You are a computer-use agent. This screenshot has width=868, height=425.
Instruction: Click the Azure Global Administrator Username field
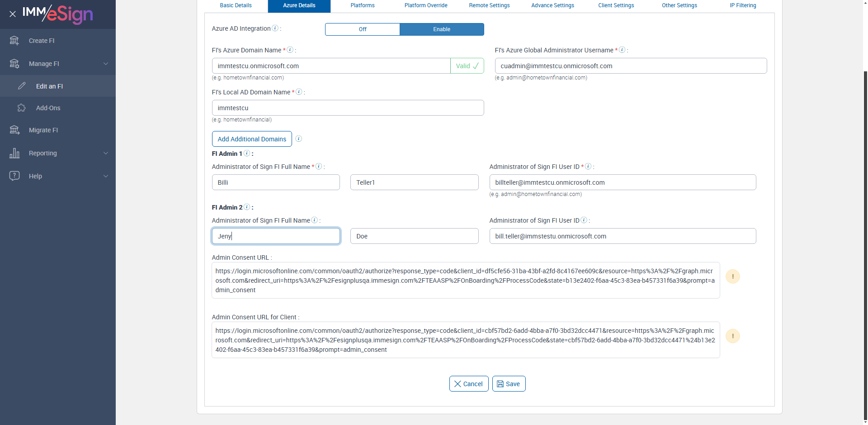click(x=631, y=66)
